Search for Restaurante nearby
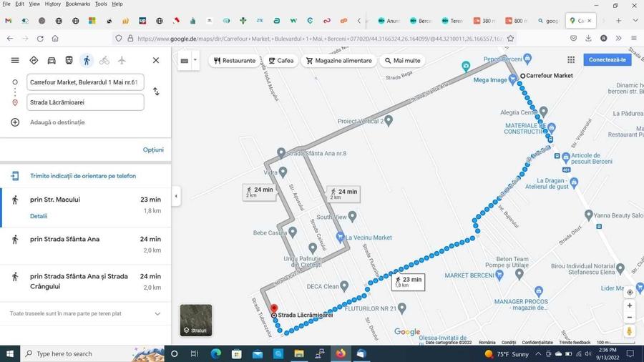Screen dimensions: 644x362 coord(235,60)
